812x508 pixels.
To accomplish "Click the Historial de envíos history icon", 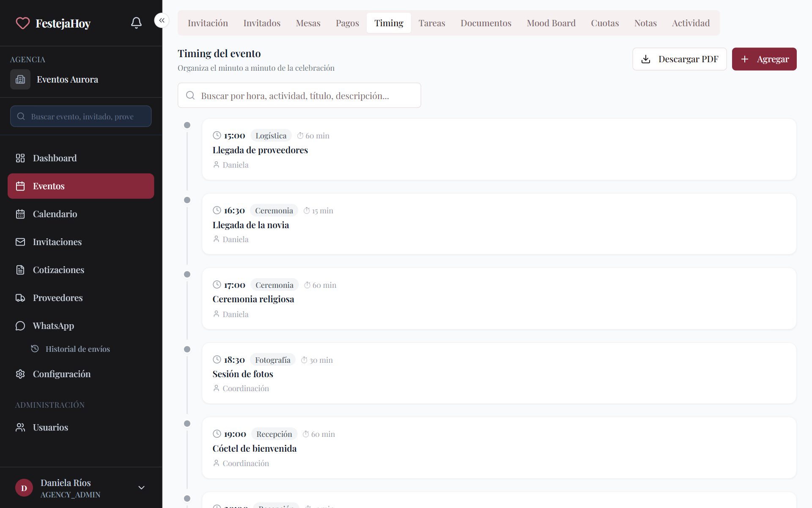I will pyautogui.click(x=35, y=348).
